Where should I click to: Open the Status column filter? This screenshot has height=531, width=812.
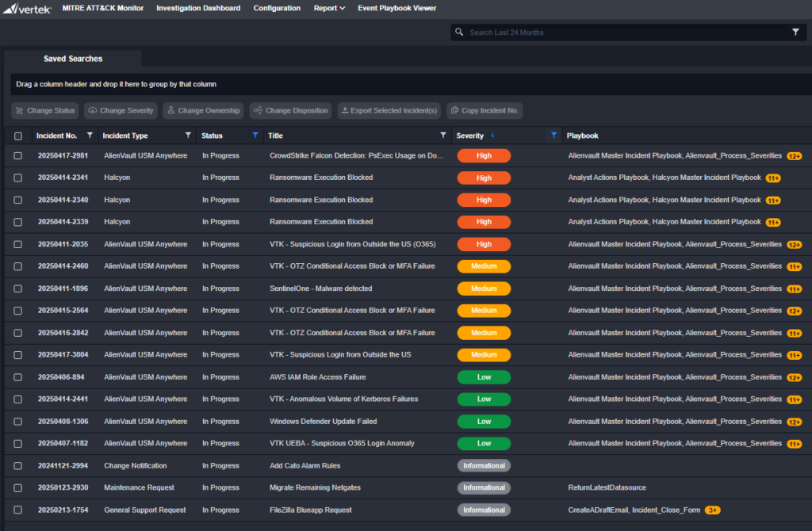[255, 135]
